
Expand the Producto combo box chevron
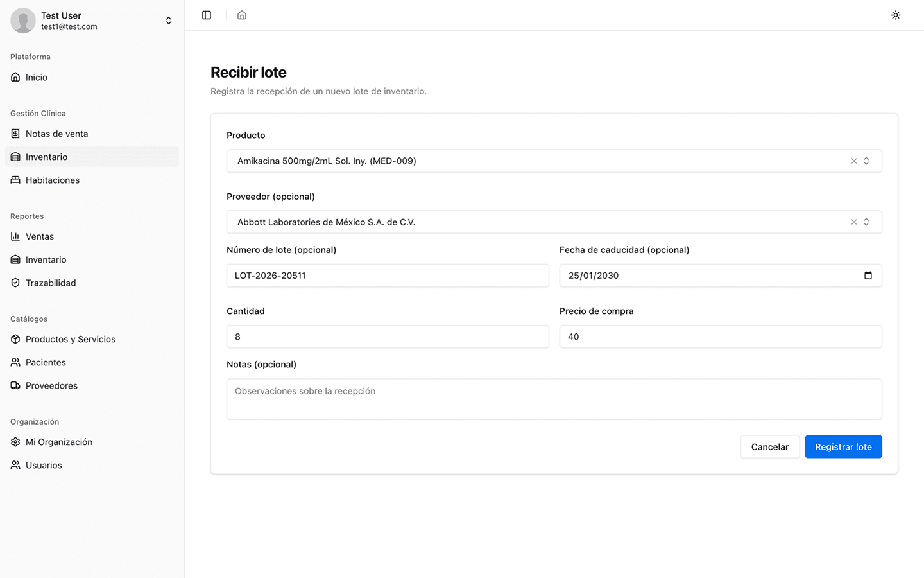point(866,161)
